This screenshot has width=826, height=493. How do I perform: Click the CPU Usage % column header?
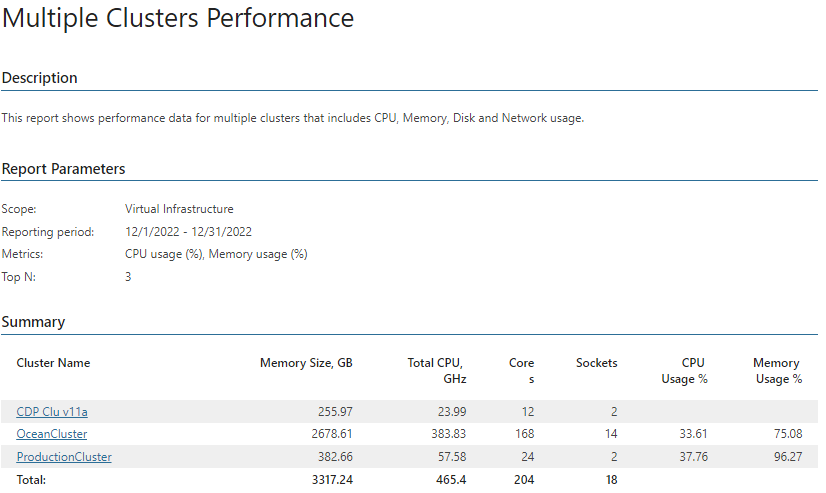coord(684,371)
